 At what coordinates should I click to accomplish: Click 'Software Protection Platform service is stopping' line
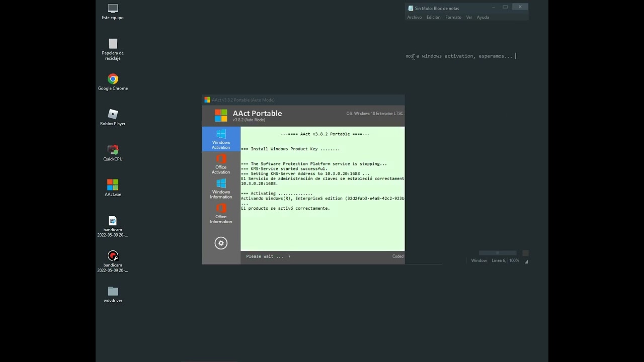(314, 163)
